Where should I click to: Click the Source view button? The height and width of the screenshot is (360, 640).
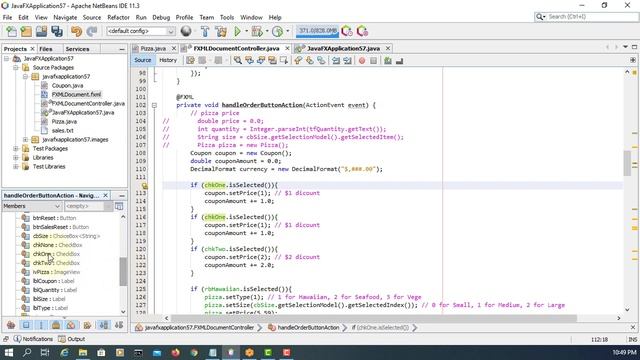(x=143, y=60)
